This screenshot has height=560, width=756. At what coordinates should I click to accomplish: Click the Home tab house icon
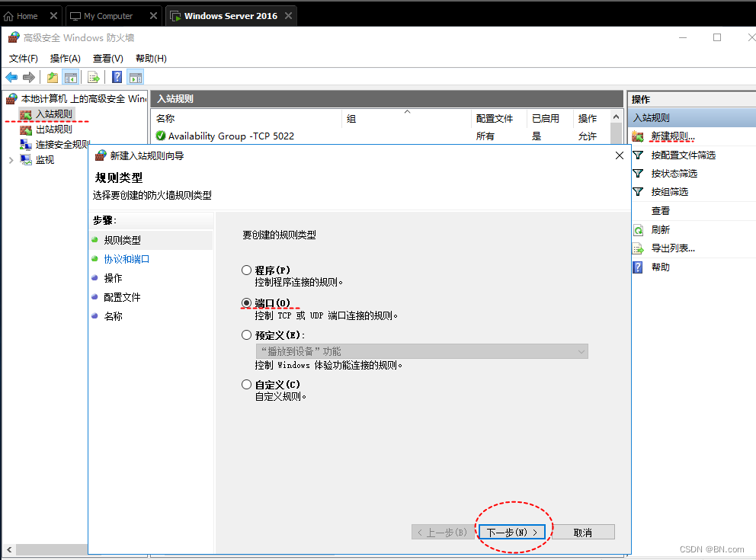tap(8, 17)
